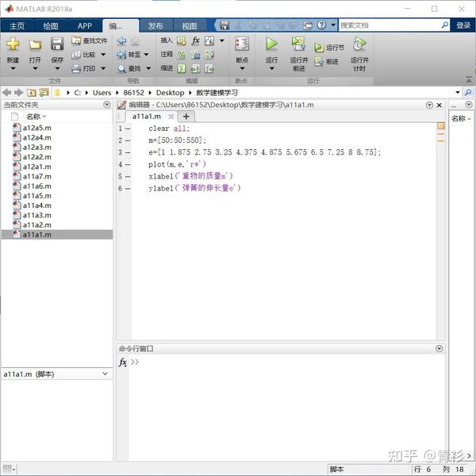Image resolution: width=476 pixels, height=476 pixels.
Task: Open the Open dropdown arrow
Action: [x=35, y=68]
